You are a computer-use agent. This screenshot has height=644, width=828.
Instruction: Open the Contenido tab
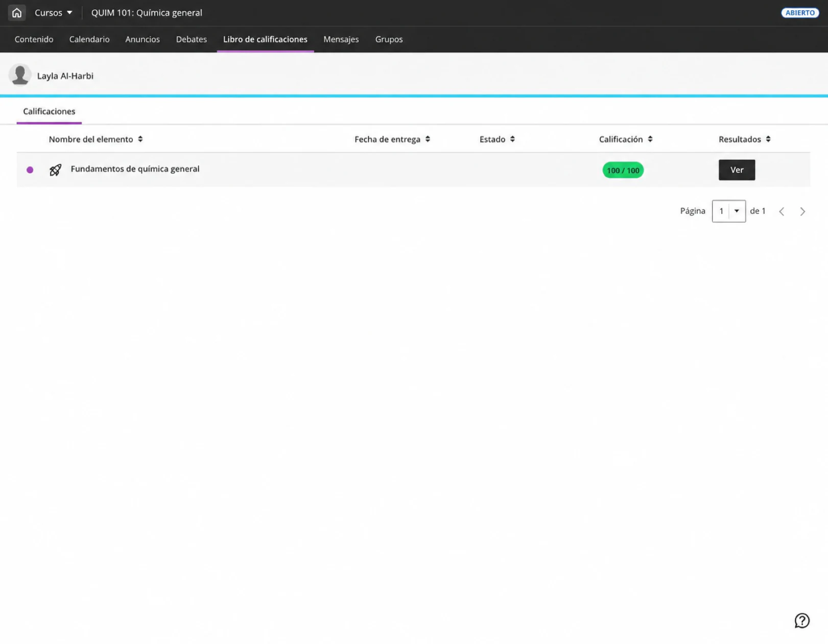34,39
